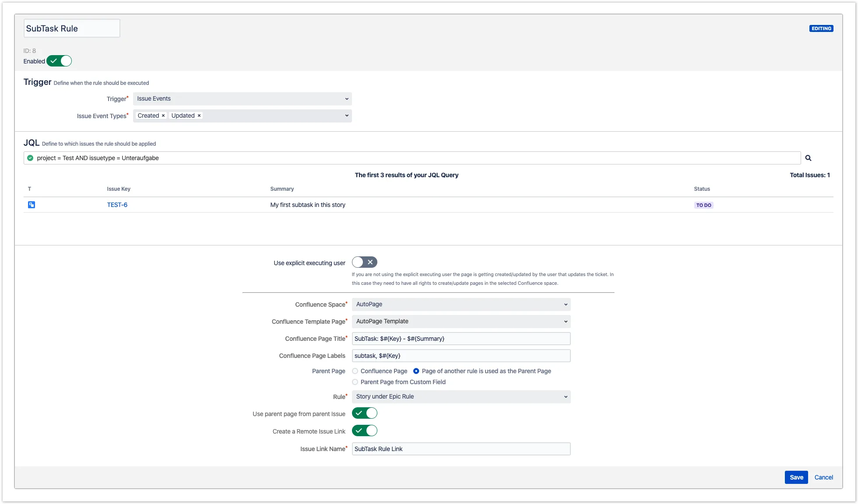Click the JQL search magnifier icon
The width and height of the screenshot is (858, 504).
tap(808, 158)
